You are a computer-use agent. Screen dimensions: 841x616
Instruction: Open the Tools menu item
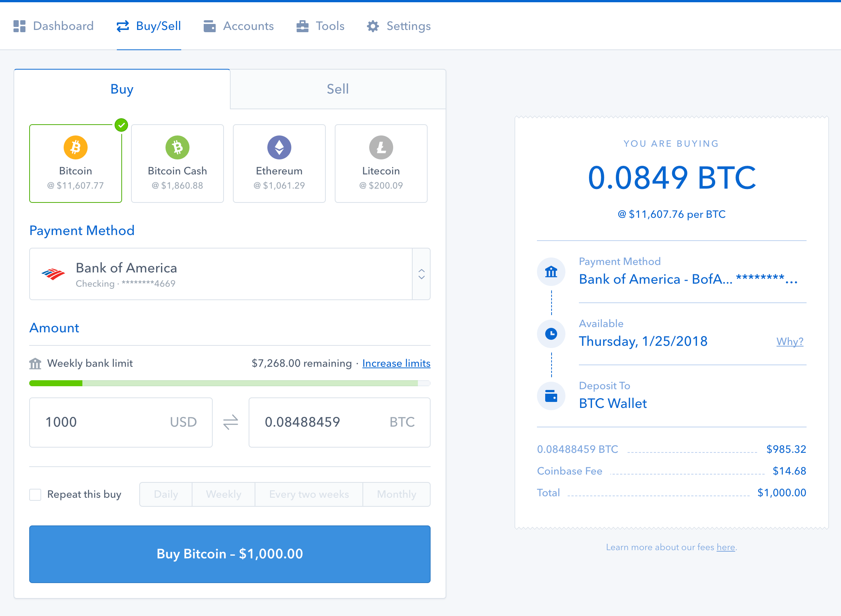[321, 26]
